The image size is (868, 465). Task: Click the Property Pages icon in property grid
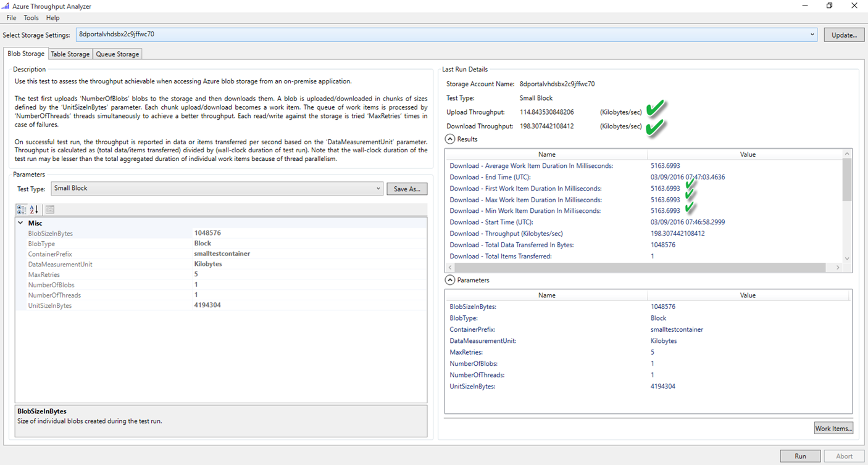(x=50, y=210)
